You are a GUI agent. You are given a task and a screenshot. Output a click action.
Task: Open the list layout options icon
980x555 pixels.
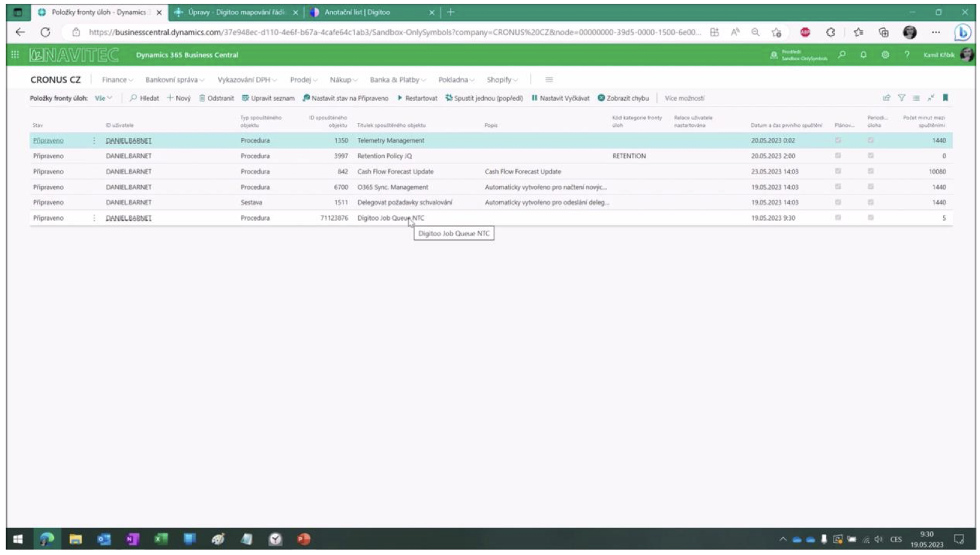(x=916, y=98)
